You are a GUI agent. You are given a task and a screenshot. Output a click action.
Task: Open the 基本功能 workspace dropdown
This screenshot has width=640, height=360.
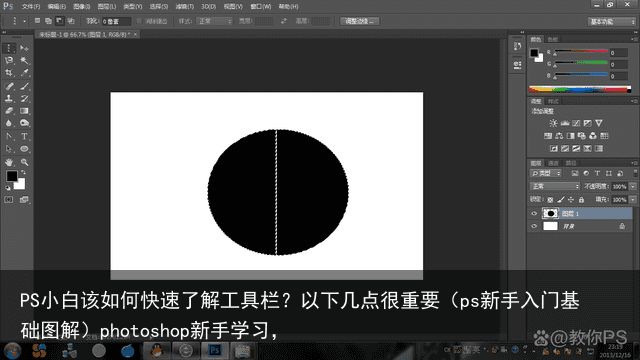click(x=612, y=21)
